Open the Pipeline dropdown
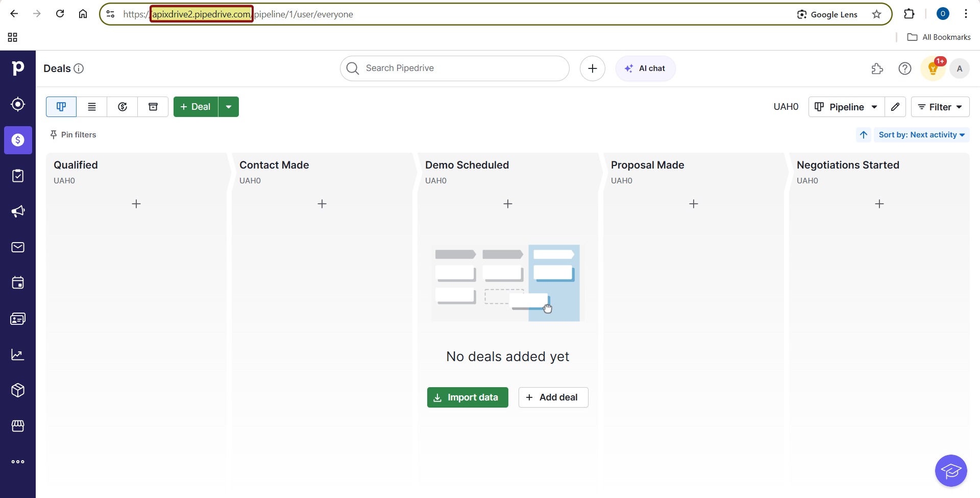 pos(846,107)
